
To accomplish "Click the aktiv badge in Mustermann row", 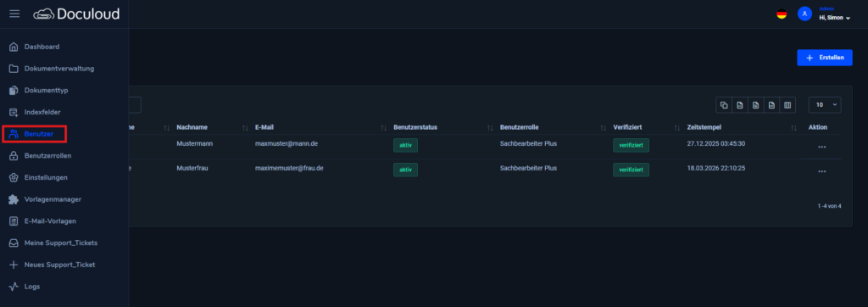I will (x=406, y=145).
